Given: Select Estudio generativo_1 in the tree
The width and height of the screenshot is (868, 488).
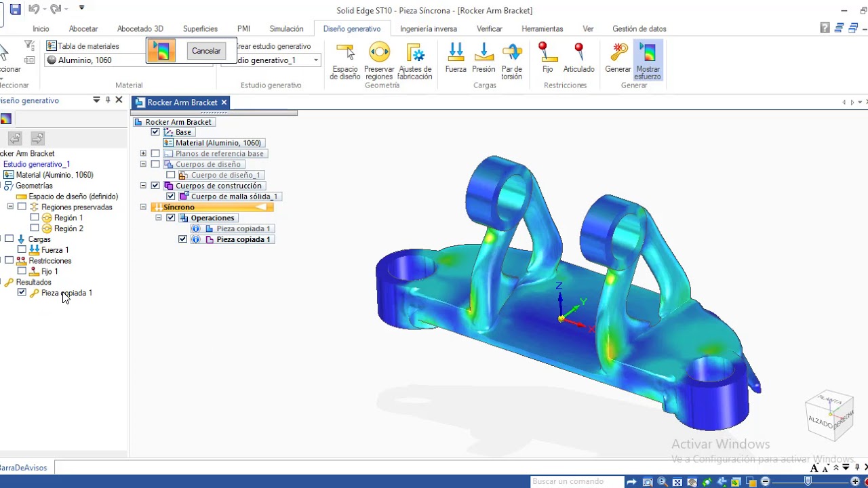Looking at the screenshot, I should (36, 164).
